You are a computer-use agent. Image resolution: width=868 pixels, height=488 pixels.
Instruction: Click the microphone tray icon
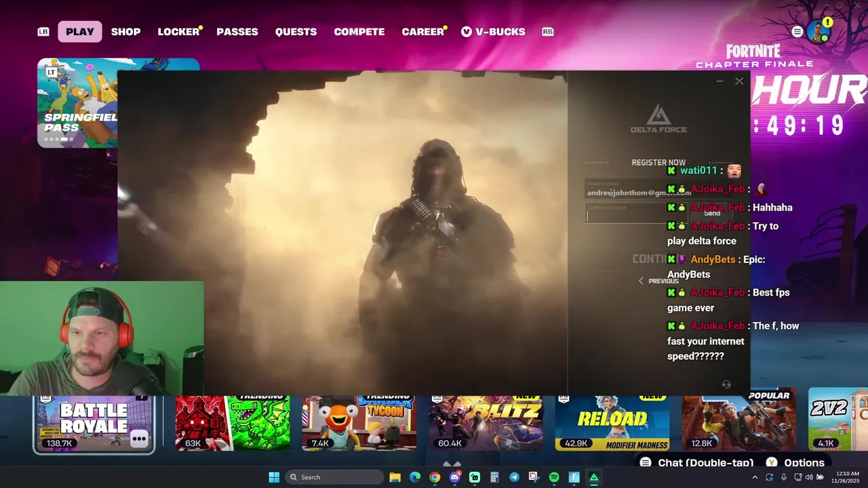tap(784, 477)
